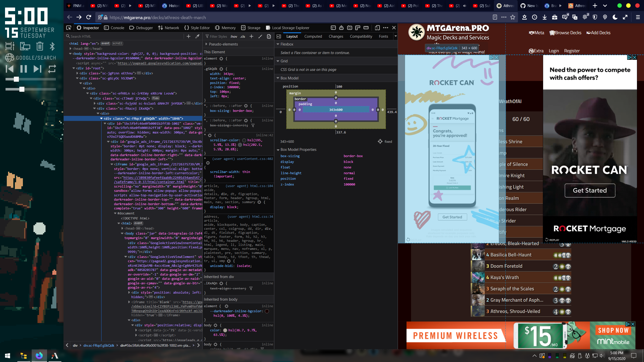Toggle the :hov pseudo-class panel
Image resolution: width=644 pixels, height=362 pixels.
tap(233, 36)
